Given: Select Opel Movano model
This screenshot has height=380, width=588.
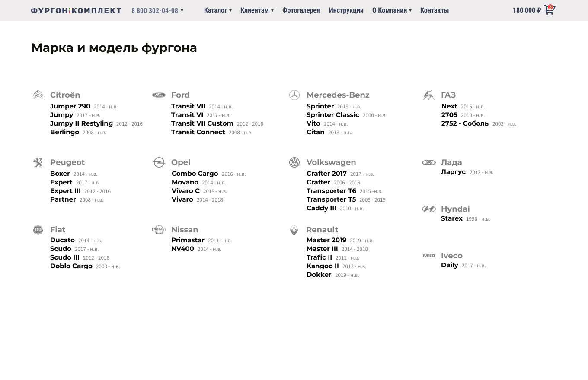Looking at the screenshot, I should (185, 182).
